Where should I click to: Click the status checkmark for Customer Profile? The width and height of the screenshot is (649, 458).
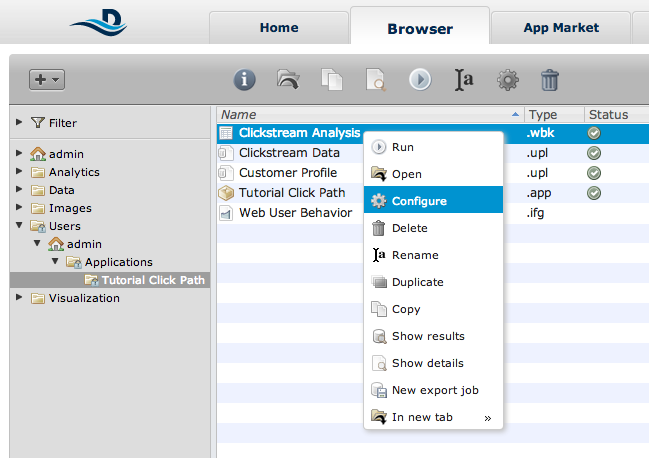594,173
